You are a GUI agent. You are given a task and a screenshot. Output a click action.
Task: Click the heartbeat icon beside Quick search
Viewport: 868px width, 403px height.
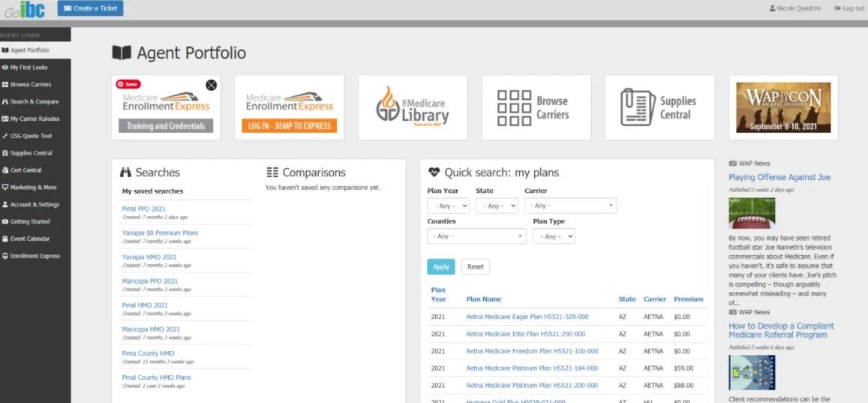pyautogui.click(x=434, y=173)
